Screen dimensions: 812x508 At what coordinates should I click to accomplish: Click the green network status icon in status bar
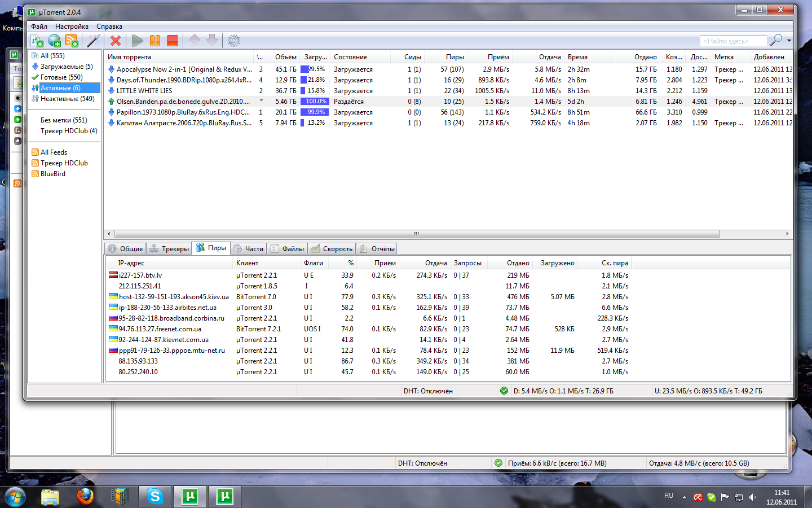click(x=504, y=391)
